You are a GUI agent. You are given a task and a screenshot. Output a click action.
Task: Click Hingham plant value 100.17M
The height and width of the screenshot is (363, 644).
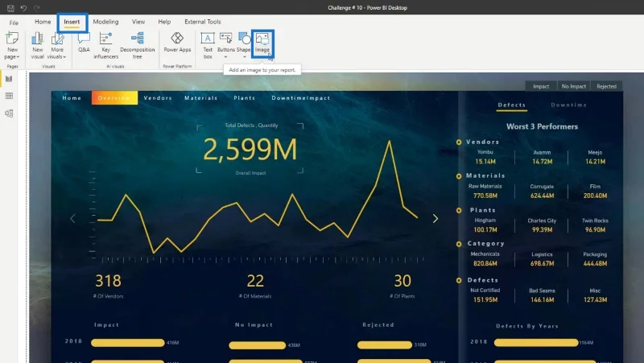tap(485, 230)
